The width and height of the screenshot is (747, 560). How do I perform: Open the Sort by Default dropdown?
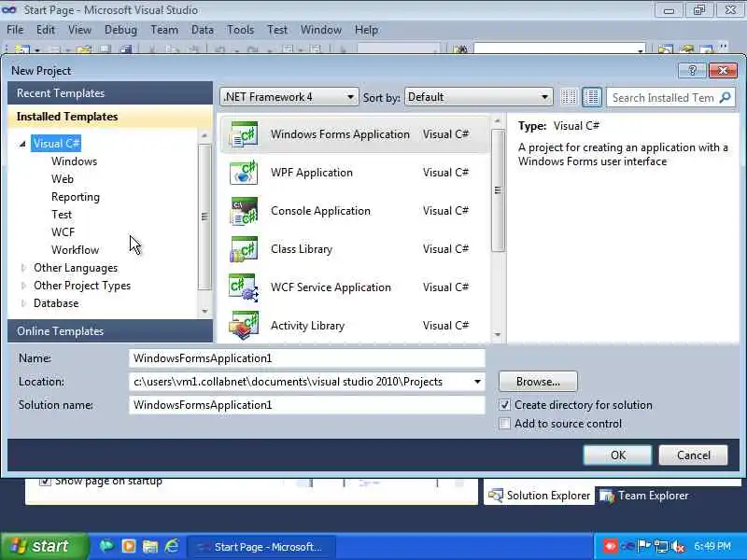coord(479,97)
